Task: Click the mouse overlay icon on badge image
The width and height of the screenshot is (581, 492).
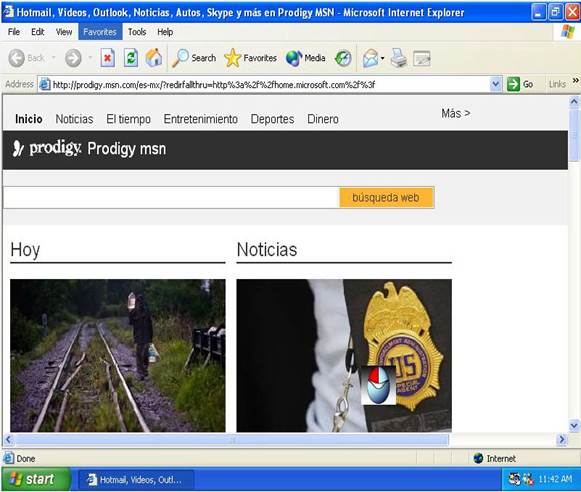Action: pyautogui.click(x=378, y=385)
